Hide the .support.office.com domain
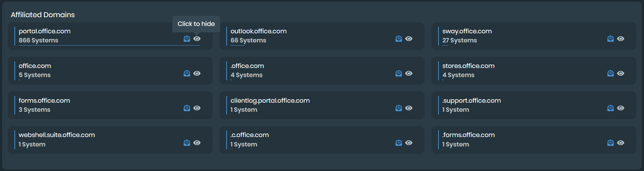 tap(621, 108)
